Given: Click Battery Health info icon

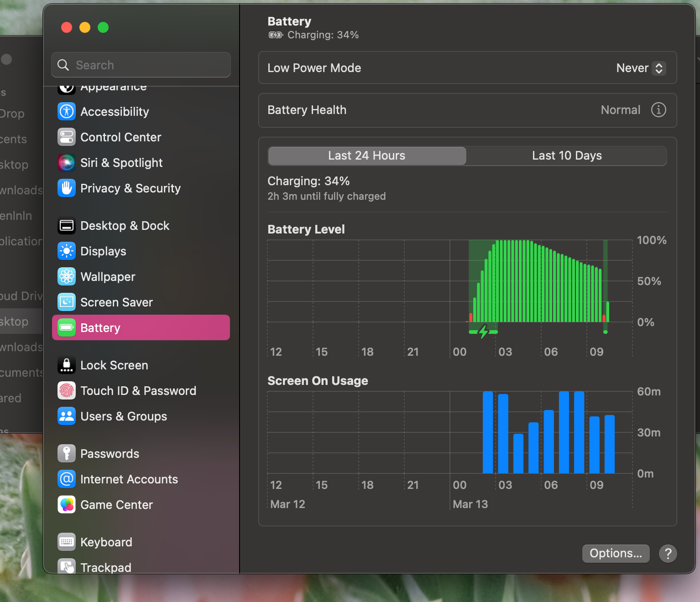Looking at the screenshot, I should (x=658, y=110).
